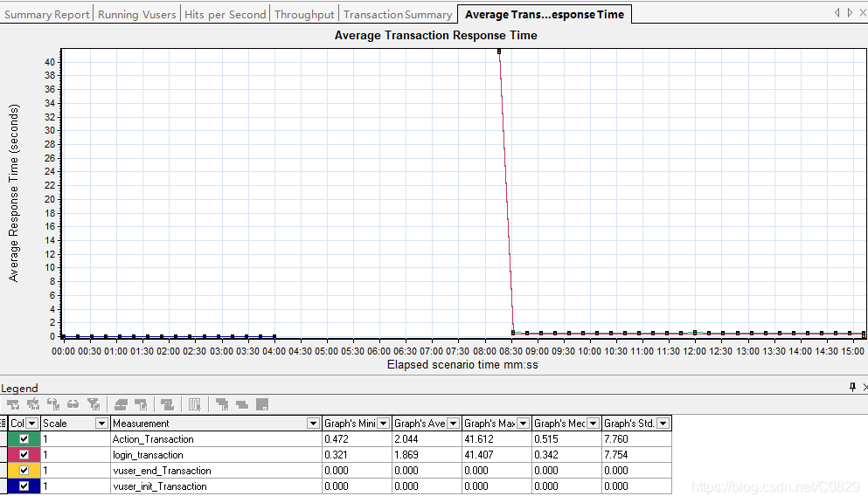Click the 41.612 maximum value cell
The height and width of the screenshot is (503, 868).
(x=496, y=439)
